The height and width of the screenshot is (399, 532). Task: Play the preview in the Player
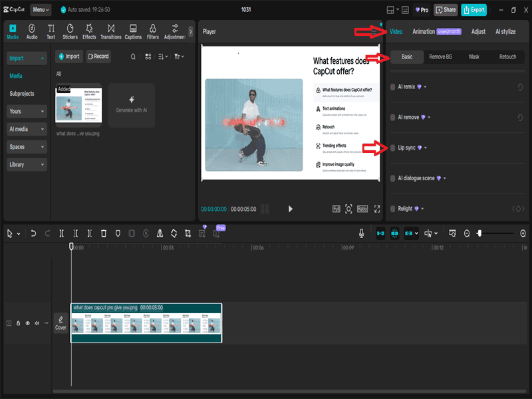click(x=290, y=209)
